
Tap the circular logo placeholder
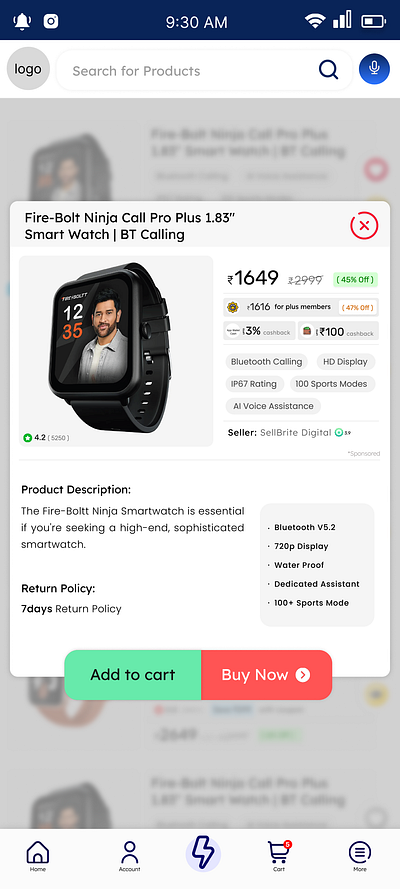click(x=28, y=69)
